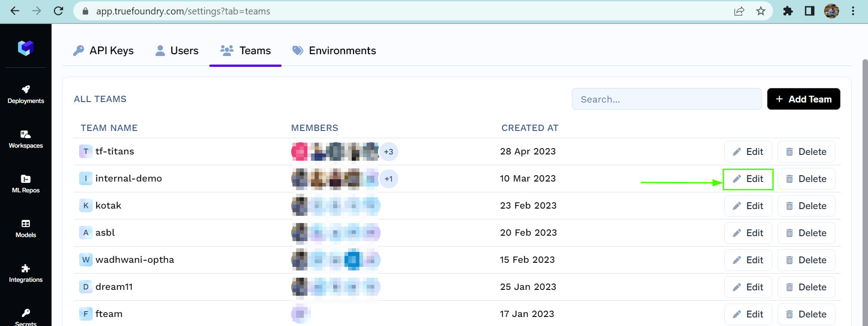Viewport: 868px width, 326px height.
Task: Select the asbl team name
Action: click(105, 233)
